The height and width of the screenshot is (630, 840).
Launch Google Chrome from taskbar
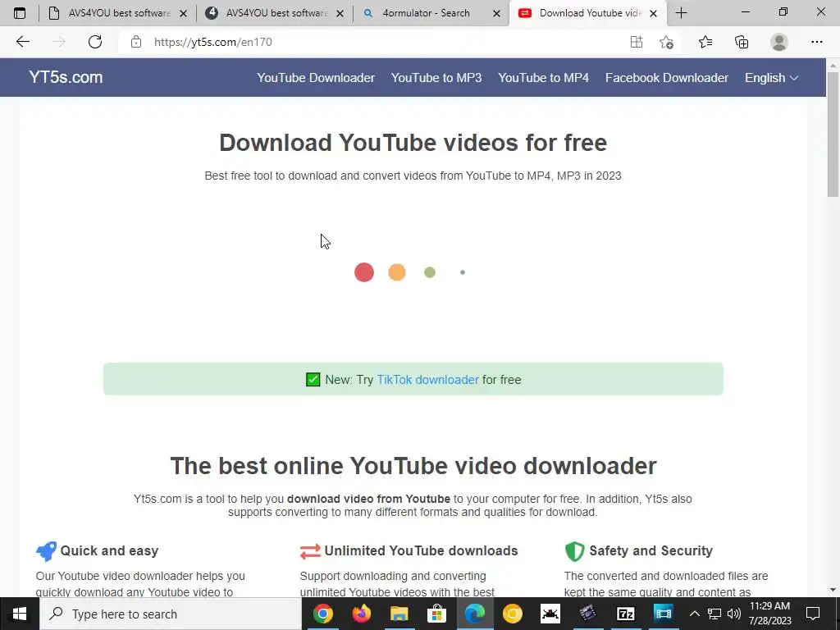tap(323, 614)
